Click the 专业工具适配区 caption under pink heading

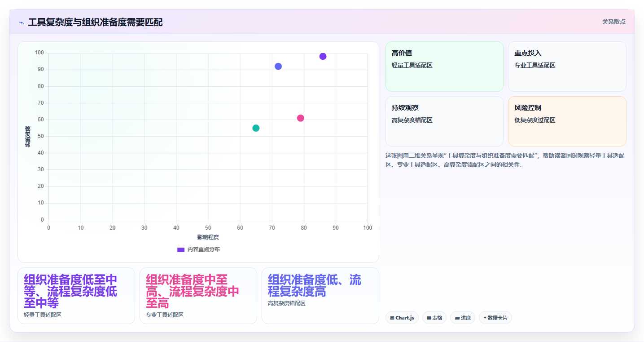point(165,315)
